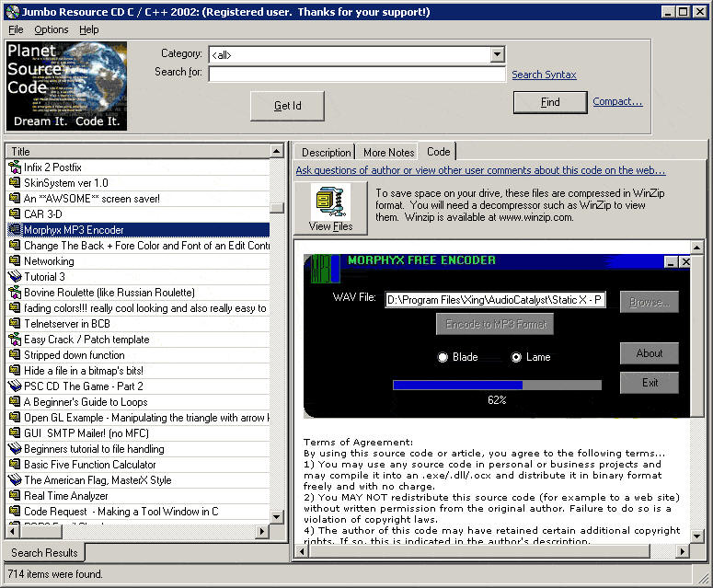Click the American Flag, MasterX Style icon
Image resolution: width=713 pixels, height=588 pixels.
(x=15, y=479)
